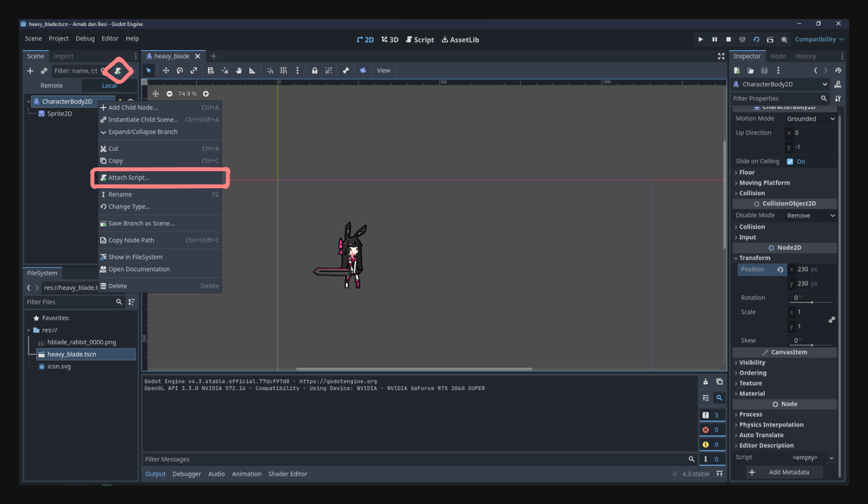Collapse the CharacterBody2D tree branch
This screenshot has height=504, width=868.
coord(29,101)
